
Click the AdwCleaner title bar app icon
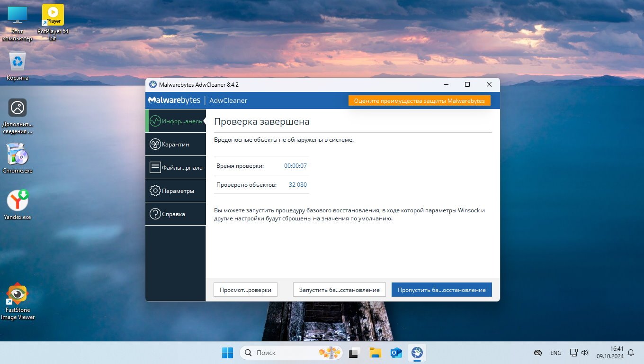(x=153, y=84)
